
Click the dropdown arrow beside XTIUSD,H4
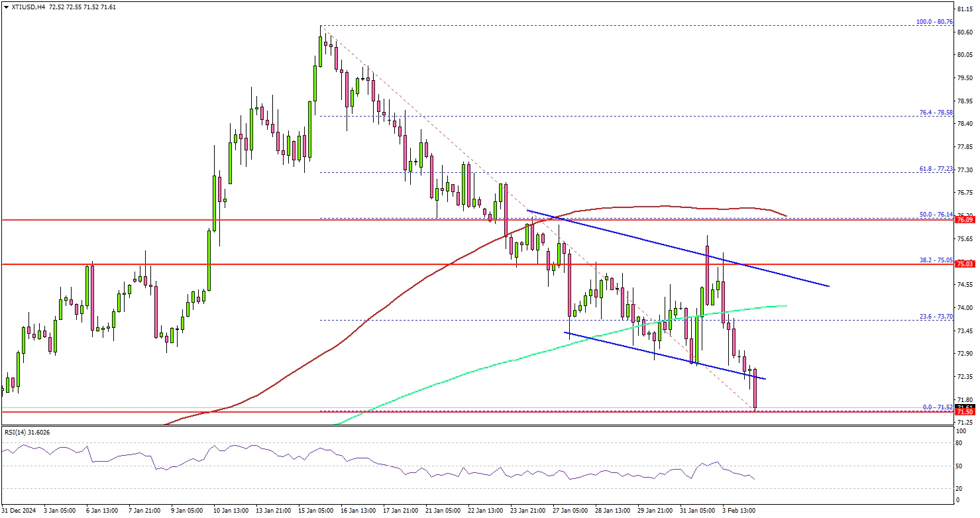pyautogui.click(x=5, y=7)
